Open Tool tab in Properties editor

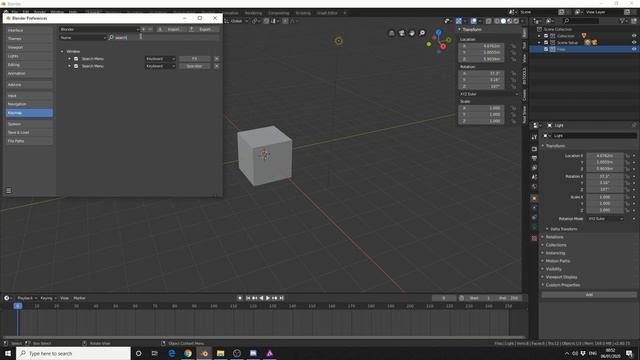[x=534, y=137]
